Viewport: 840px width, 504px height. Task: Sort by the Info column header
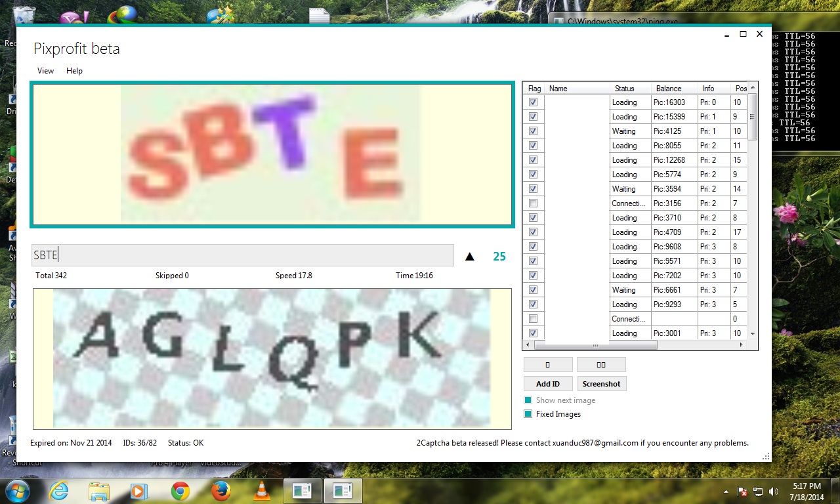point(714,89)
